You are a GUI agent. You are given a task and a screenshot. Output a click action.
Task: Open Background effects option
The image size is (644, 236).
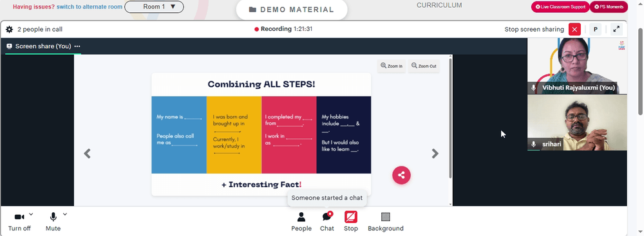click(386, 222)
